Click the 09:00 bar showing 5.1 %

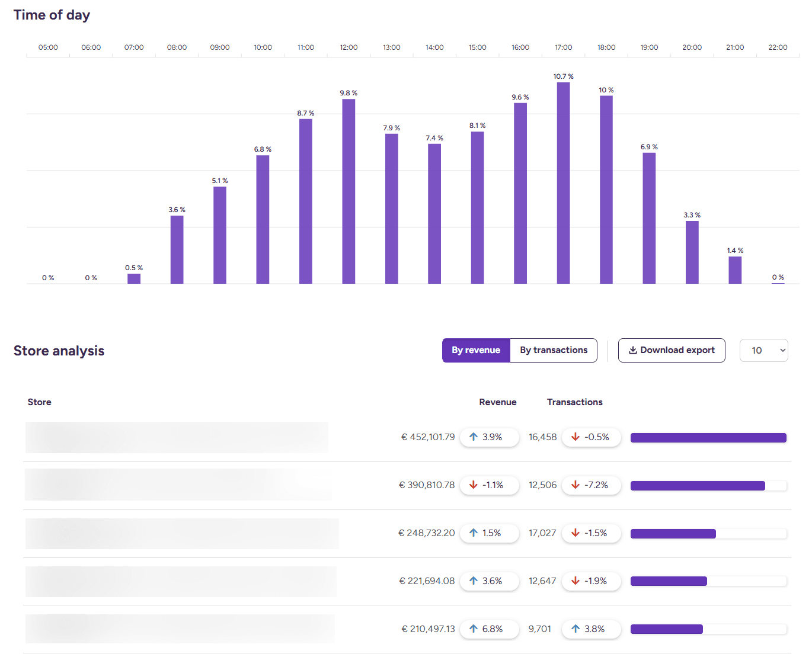(x=220, y=235)
